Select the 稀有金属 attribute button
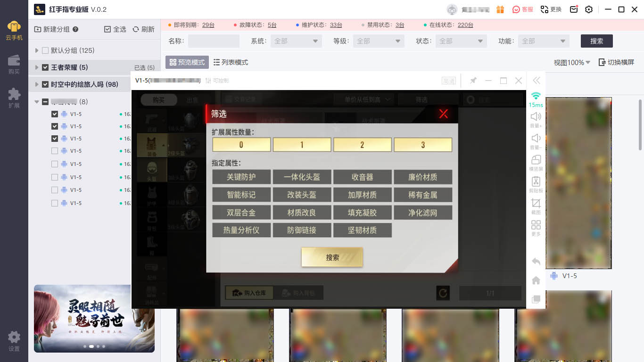Screen dimensions: 644x362 pos(423,195)
